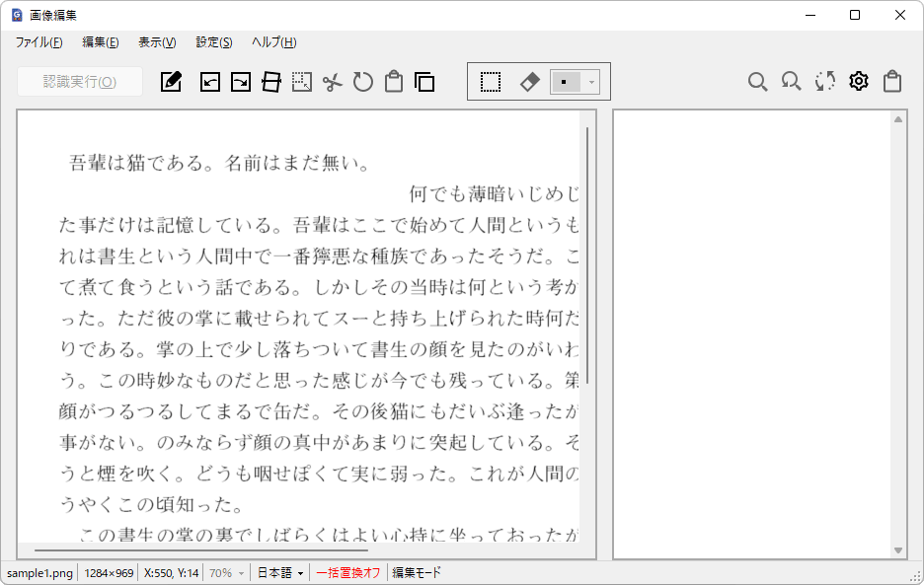The height and width of the screenshot is (585, 924).
Task: Click the rotate right icon
Action: point(241,82)
